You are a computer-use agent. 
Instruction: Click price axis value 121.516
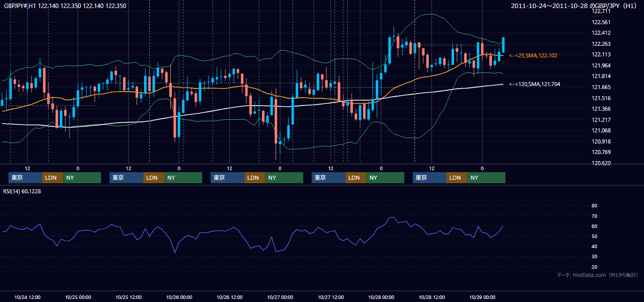(602, 98)
